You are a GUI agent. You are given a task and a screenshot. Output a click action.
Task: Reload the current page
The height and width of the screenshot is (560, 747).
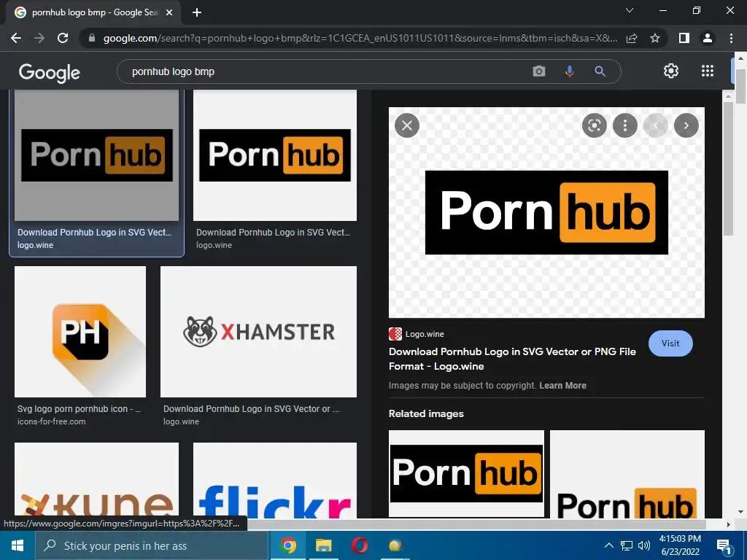63,38
